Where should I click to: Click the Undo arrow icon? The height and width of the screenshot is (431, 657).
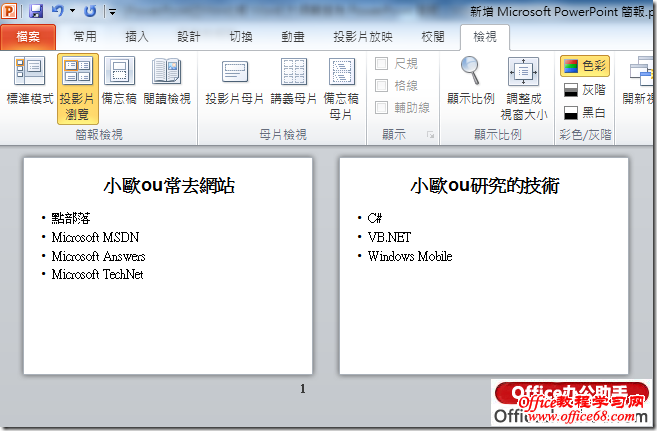58,11
